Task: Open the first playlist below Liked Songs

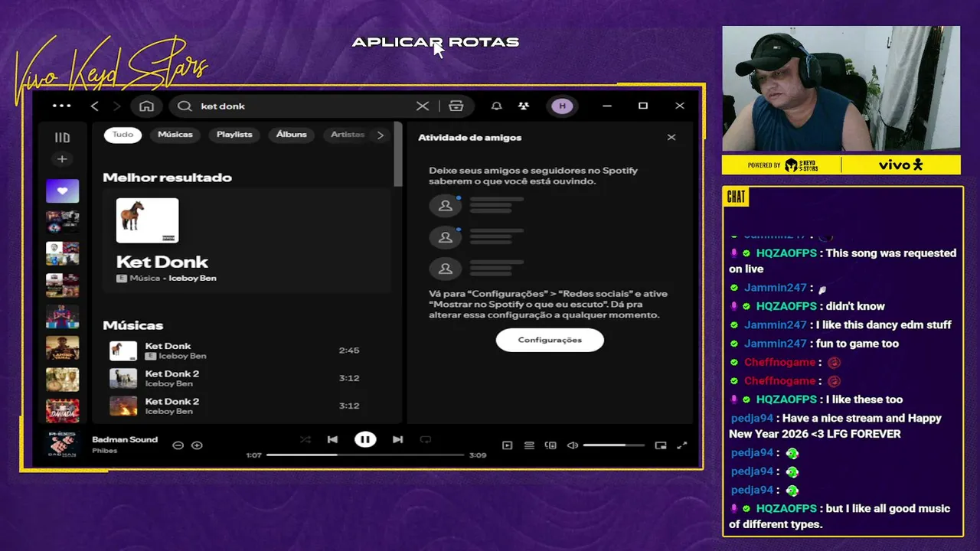Action: click(x=62, y=222)
